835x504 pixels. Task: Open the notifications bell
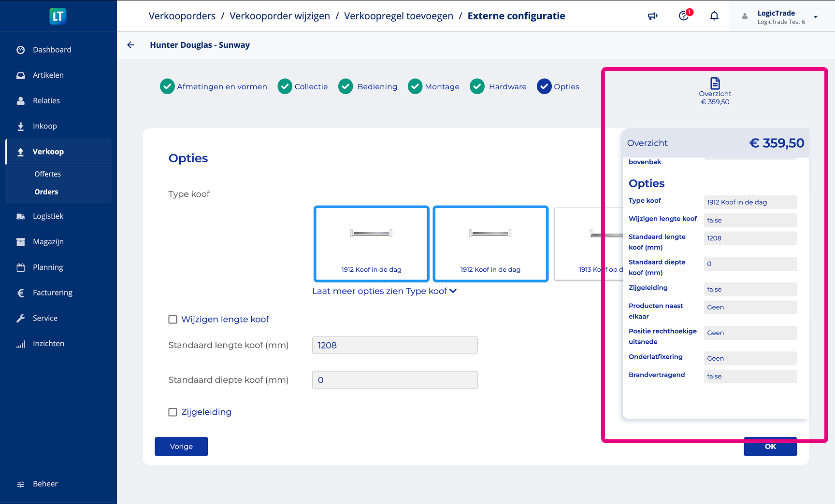714,16
